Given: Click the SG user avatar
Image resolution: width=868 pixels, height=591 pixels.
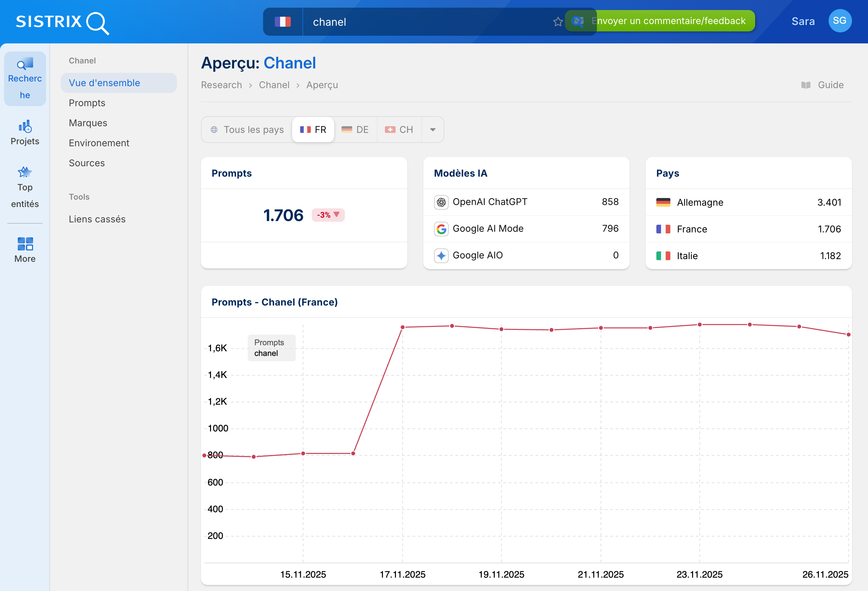Looking at the screenshot, I should [839, 21].
